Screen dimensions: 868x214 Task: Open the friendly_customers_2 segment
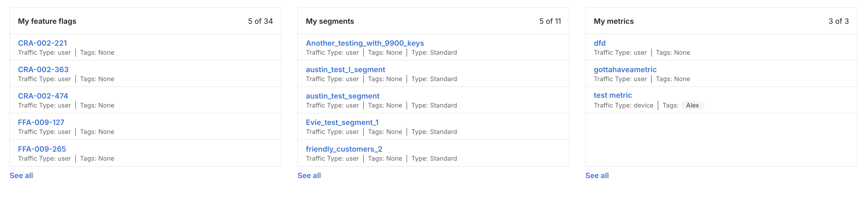(x=344, y=149)
